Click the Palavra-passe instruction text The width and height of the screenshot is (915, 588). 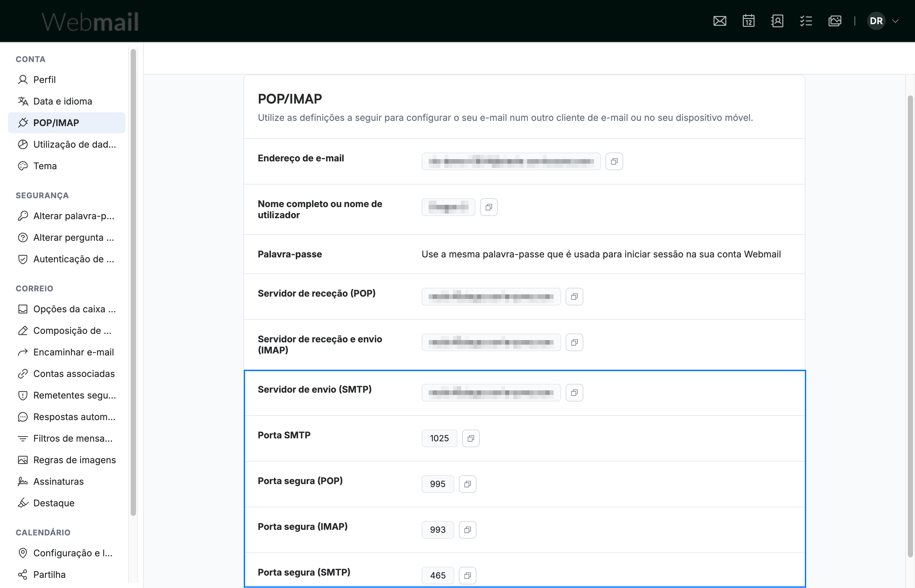[601, 254]
